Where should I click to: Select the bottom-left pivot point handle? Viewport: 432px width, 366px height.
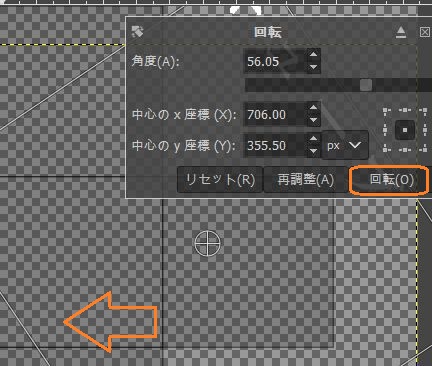(386, 149)
